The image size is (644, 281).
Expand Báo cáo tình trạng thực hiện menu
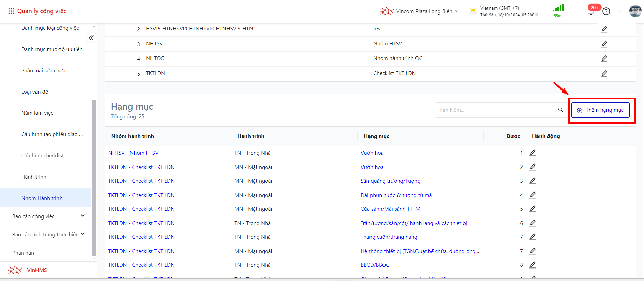tap(82, 234)
